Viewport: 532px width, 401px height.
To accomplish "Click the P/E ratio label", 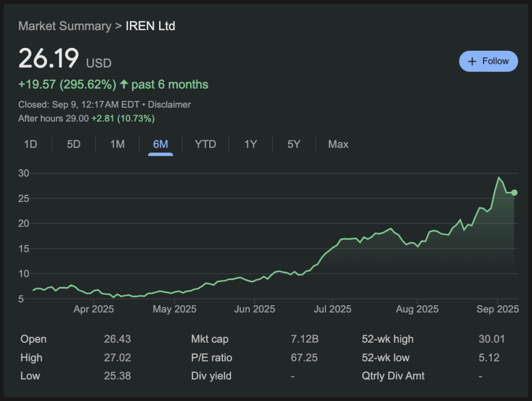I will tap(211, 358).
